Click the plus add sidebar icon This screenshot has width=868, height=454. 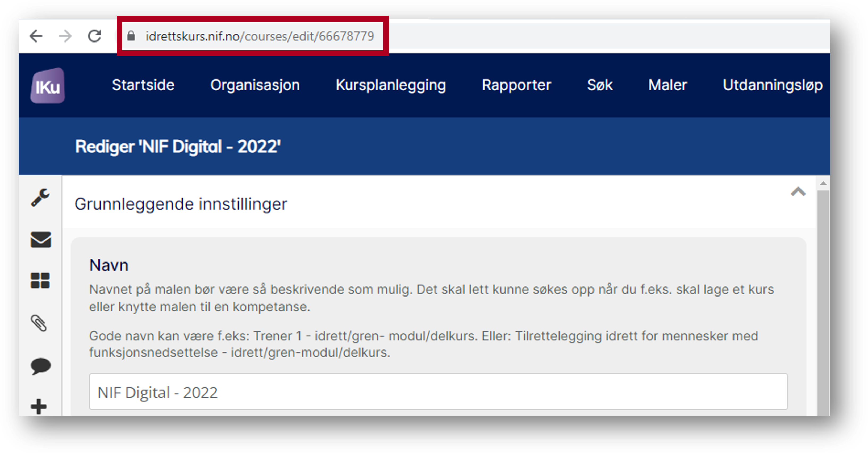38,406
